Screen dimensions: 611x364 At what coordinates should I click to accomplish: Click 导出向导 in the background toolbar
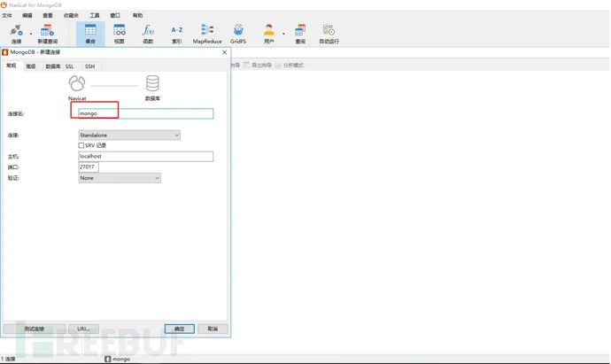258,65
